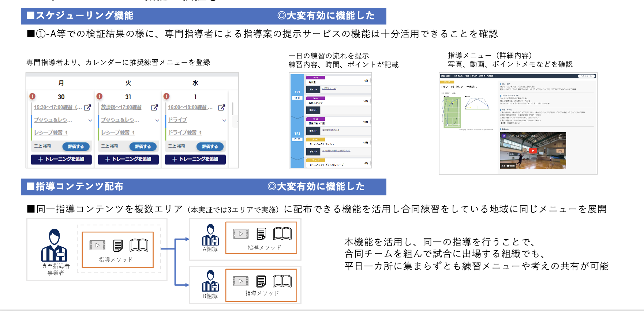The image size is (644, 311).
Task: Click the document icon in the provider's 指導メソッド box
Action: (x=118, y=246)
